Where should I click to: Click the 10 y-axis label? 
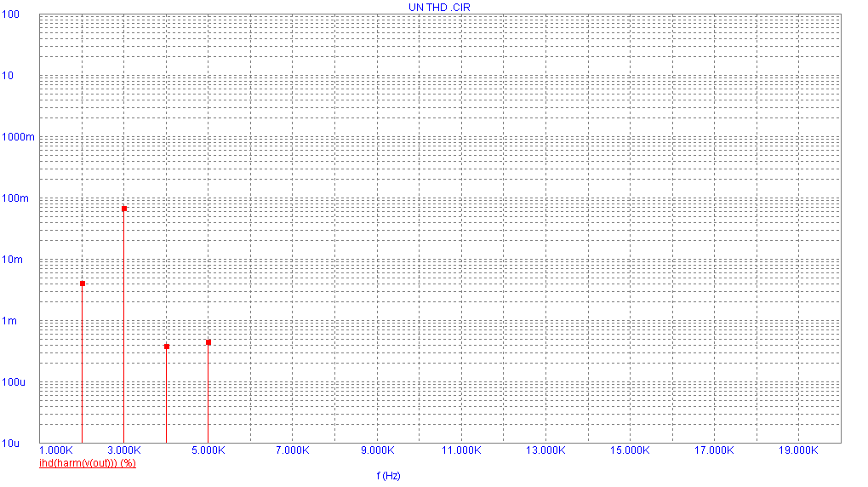click(x=8, y=76)
